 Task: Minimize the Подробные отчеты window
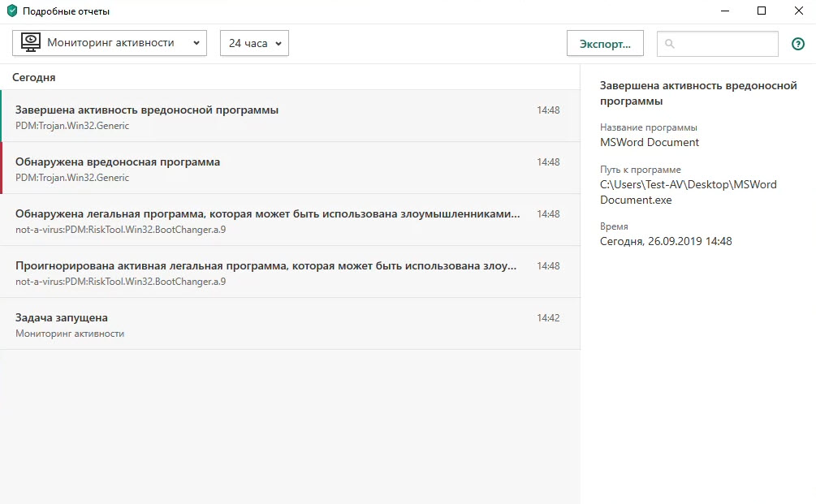[x=724, y=11]
